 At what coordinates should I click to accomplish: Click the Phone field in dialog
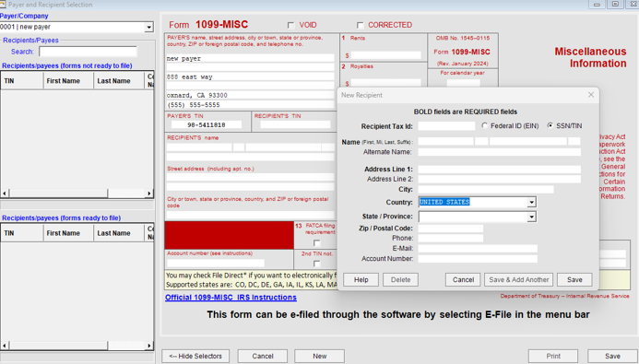[451, 238]
